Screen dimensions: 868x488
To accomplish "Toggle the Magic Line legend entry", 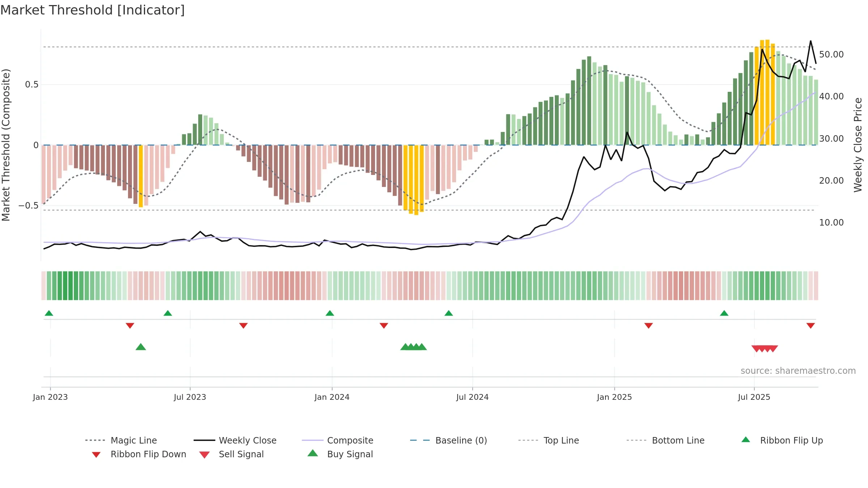I will click(x=121, y=440).
